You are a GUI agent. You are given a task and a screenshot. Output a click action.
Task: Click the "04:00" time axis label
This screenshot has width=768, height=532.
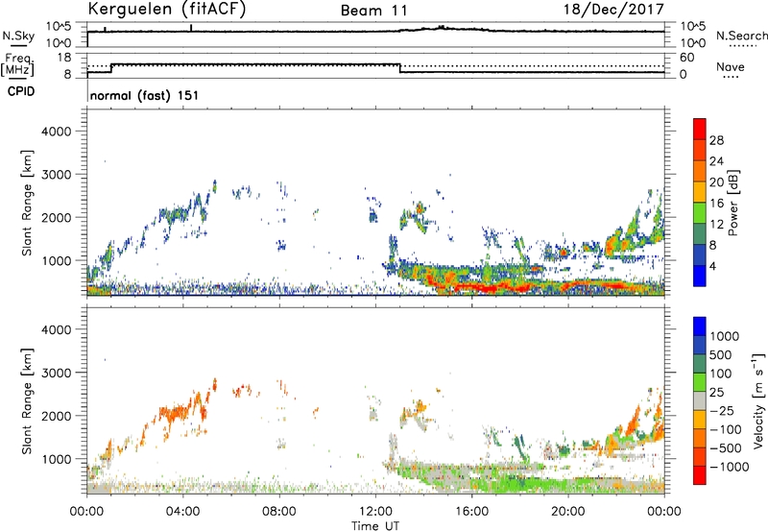(183, 512)
